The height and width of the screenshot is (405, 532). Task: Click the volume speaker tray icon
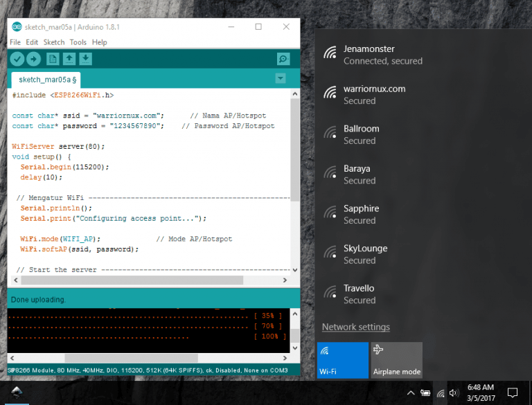[x=454, y=393]
